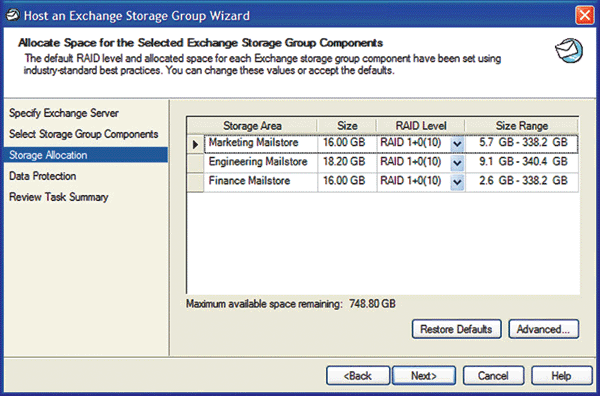Click the wizard app icon in title bar

(12, 15)
